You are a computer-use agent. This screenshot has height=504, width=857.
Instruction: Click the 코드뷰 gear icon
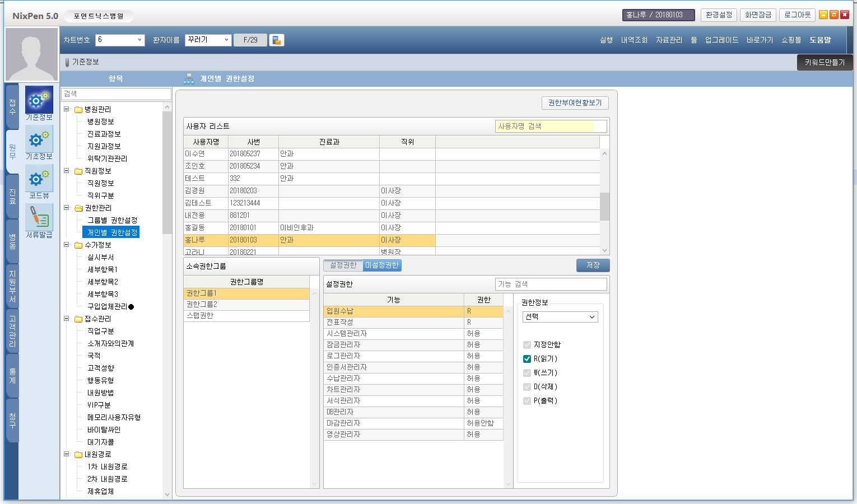[39, 178]
